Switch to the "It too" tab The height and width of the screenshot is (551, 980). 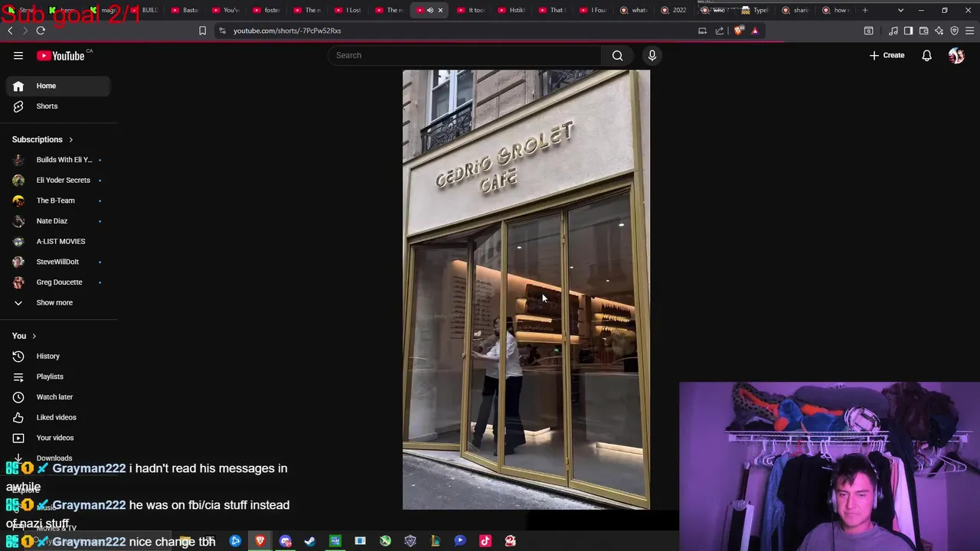pyautogui.click(x=470, y=10)
